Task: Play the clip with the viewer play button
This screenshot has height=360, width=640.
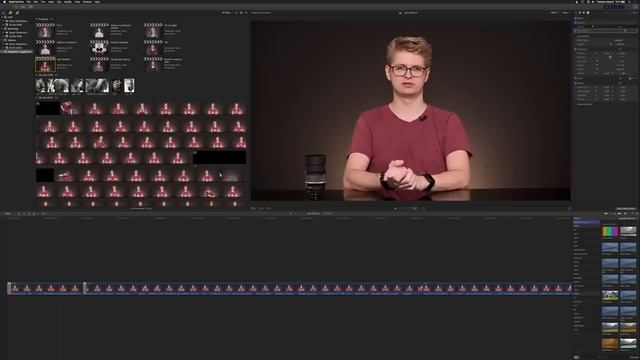Action: [x=395, y=209]
